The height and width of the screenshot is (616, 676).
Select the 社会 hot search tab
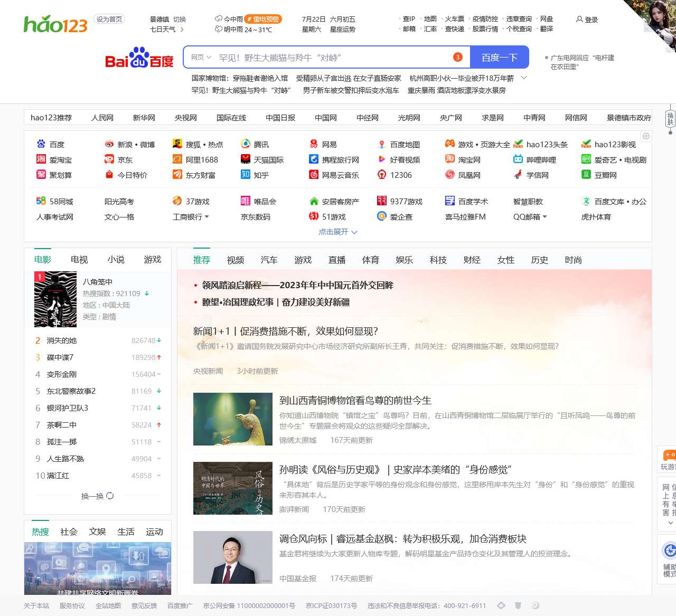(x=69, y=532)
